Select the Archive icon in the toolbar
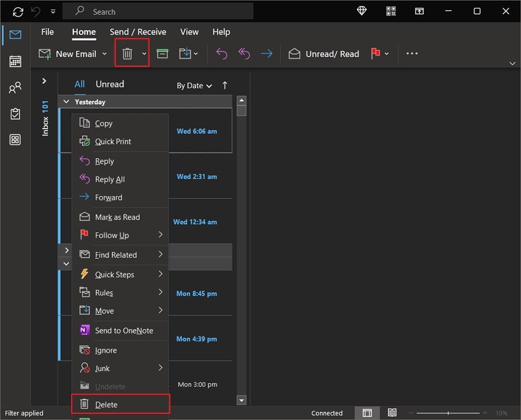521x420 pixels. 162,53
